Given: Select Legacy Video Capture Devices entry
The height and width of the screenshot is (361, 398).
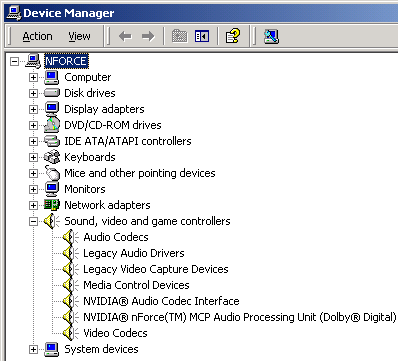Looking at the screenshot, I should click(156, 269).
